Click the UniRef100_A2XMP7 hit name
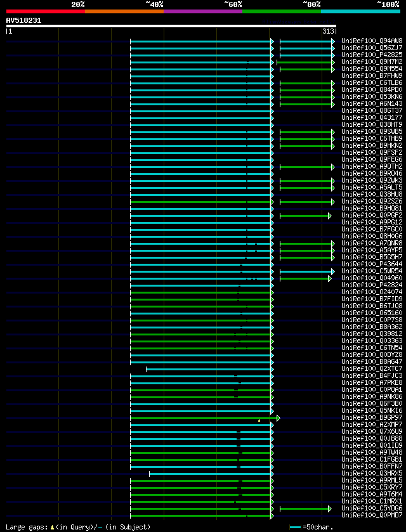The image size is (406, 532). coord(372,425)
